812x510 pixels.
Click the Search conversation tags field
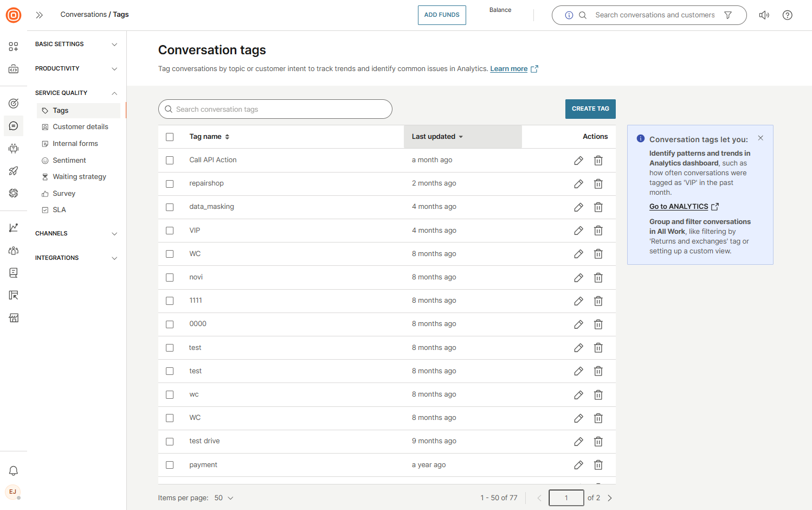tap(275, 110)
